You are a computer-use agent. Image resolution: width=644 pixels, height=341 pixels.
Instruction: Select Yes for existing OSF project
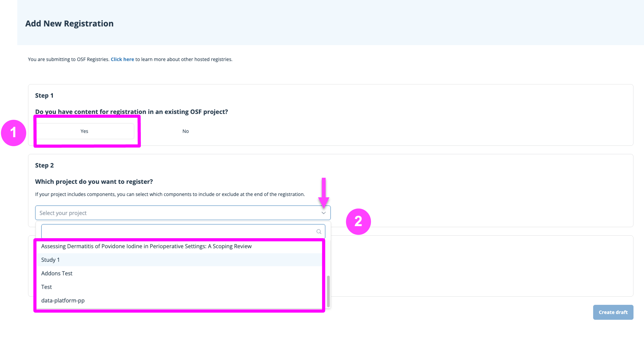tap(84, 131)
